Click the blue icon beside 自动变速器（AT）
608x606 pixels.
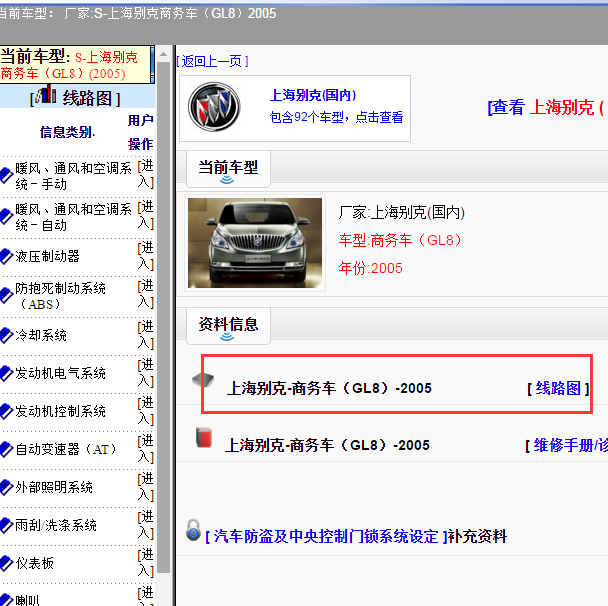[6, 449]
